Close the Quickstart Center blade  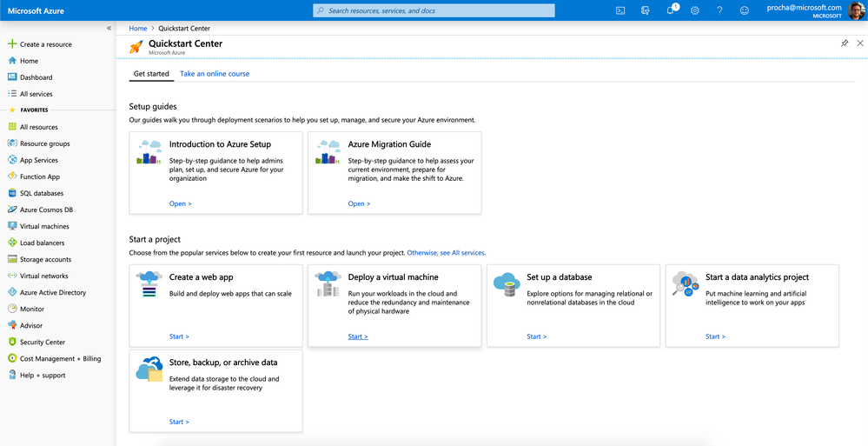point(859,43)
